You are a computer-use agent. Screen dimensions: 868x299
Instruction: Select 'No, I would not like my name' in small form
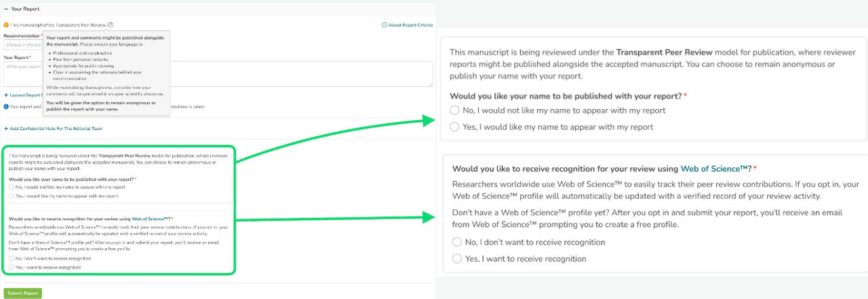12,186
